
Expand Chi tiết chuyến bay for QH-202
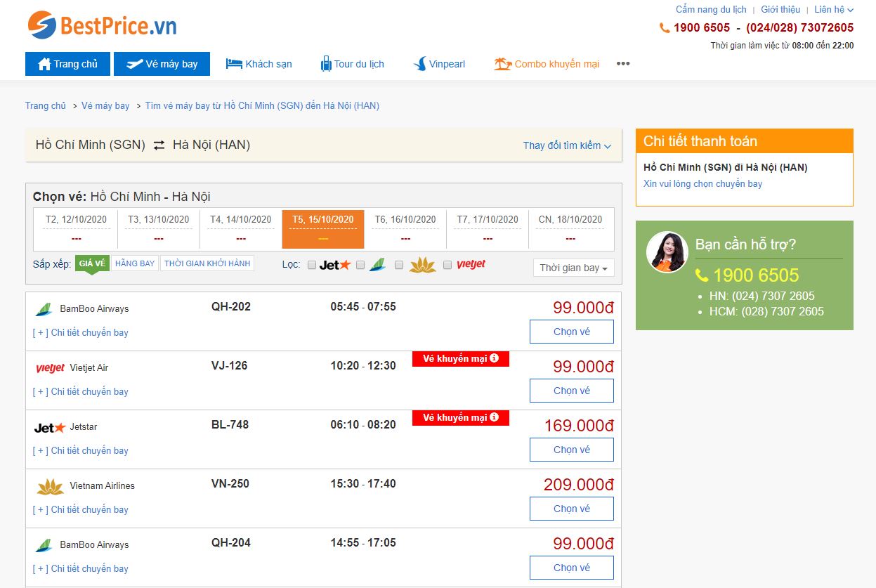click(x=81, y=332)
